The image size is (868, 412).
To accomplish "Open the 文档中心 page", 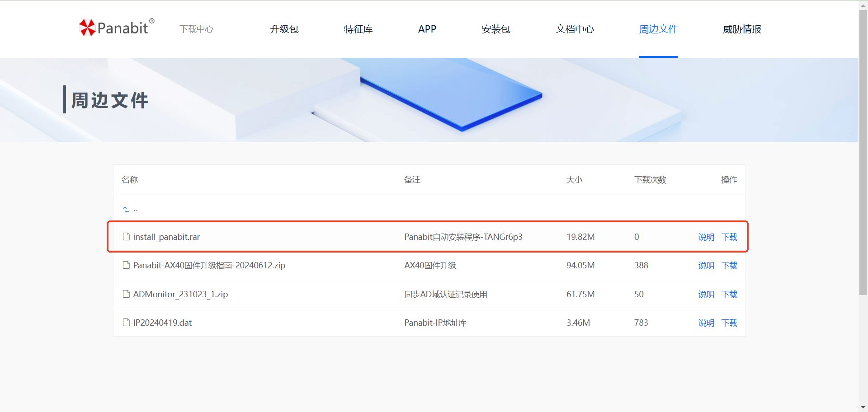I will tap(575, 29).
